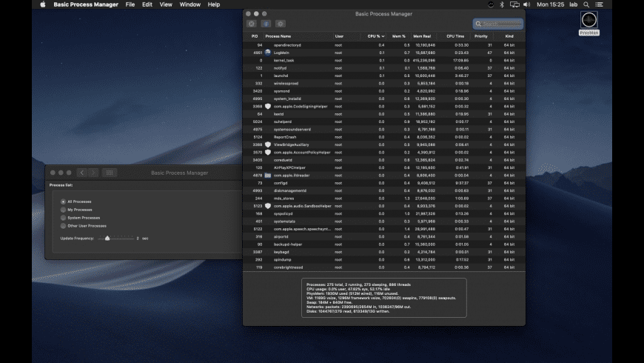Image resolution: width=644 pixels, height=363 pixels.
Task: Select the My Processes radio button
Action: pos(63,210)
